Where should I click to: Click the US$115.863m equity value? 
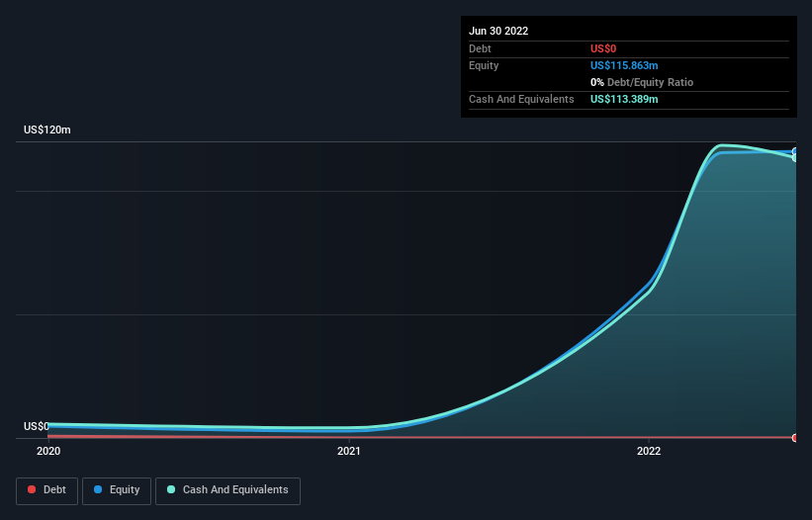[x=624, y=65]
